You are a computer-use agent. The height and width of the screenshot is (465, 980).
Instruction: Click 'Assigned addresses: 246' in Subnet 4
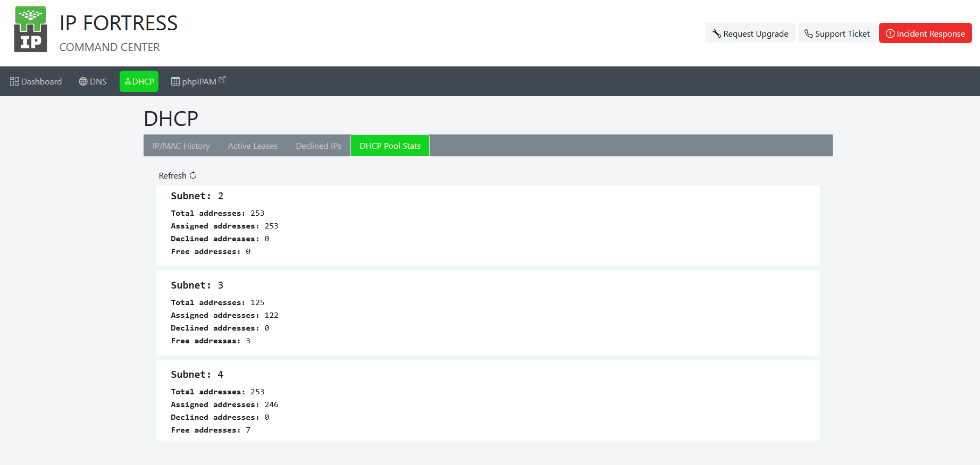coord(224,404)
